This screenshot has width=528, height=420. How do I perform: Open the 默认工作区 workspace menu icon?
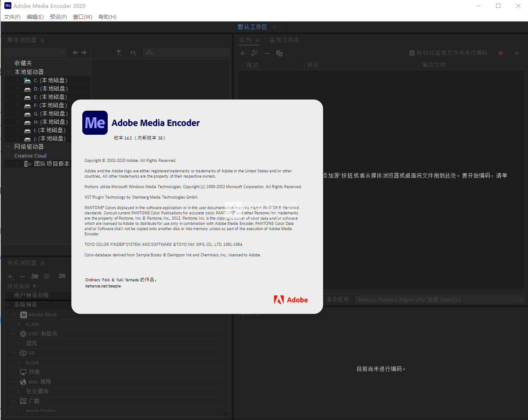coord(274,27)
